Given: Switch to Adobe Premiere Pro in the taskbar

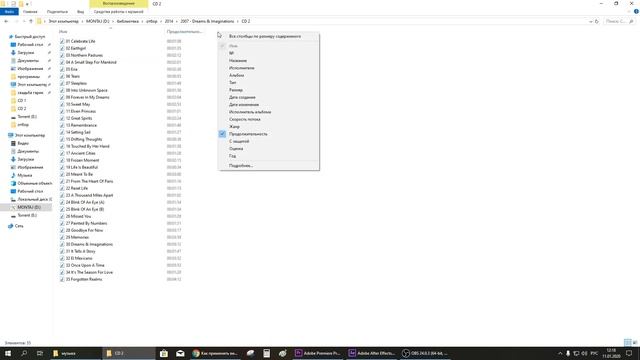Looking at the screenshot, I should point(318,353).
